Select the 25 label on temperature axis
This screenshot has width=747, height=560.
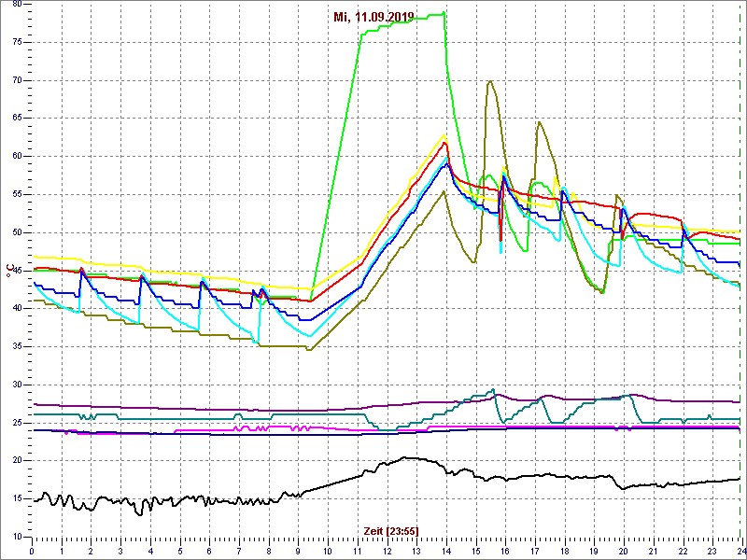(x=17, y=423)
